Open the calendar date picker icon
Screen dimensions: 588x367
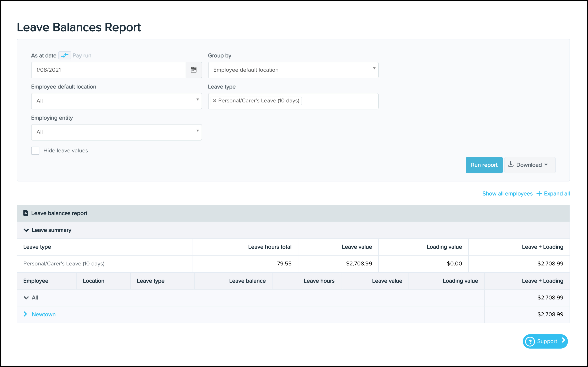tap(193, 70)
